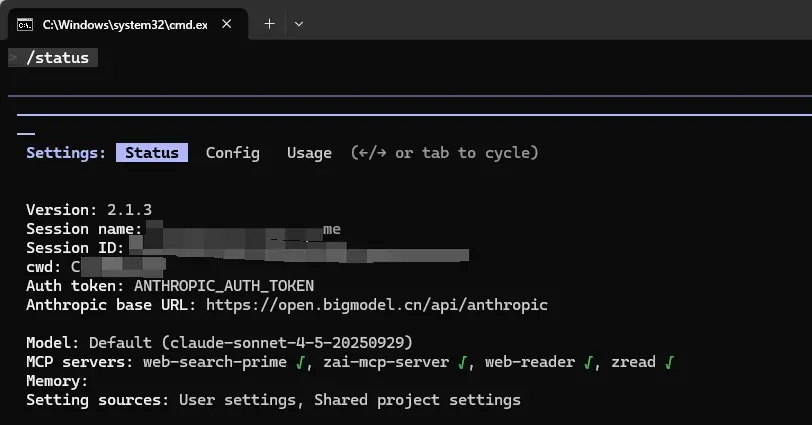The height and width of the screenshot is (425, 812).
Task: Click the prompt arrow before /status
Action: pos(13,57)
